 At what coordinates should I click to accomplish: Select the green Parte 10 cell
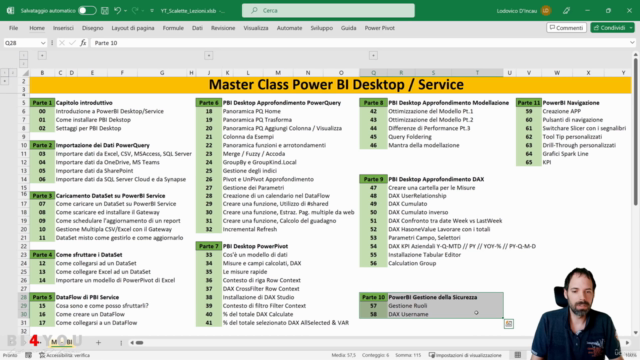point(373,297)
